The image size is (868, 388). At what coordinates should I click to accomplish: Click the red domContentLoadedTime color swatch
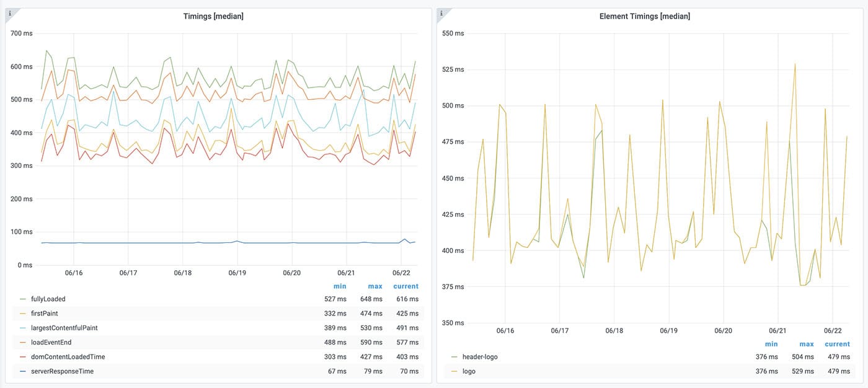23,357
